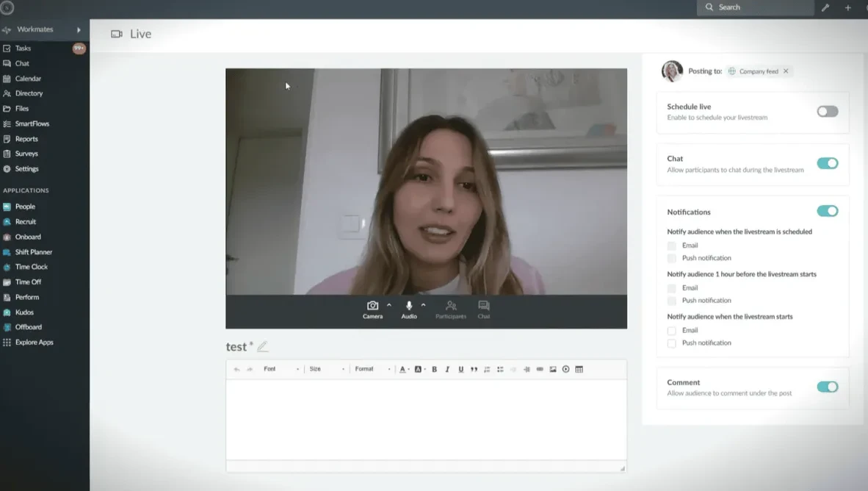Check Email for 1 hour before livestream
Image resolution: width=868 pixels, height=491 pixels.
point(671,288)
